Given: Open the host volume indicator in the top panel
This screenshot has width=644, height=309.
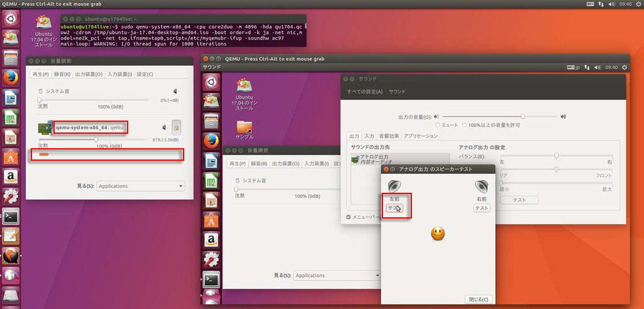Looking at the screenshot, I should (611, 4).
